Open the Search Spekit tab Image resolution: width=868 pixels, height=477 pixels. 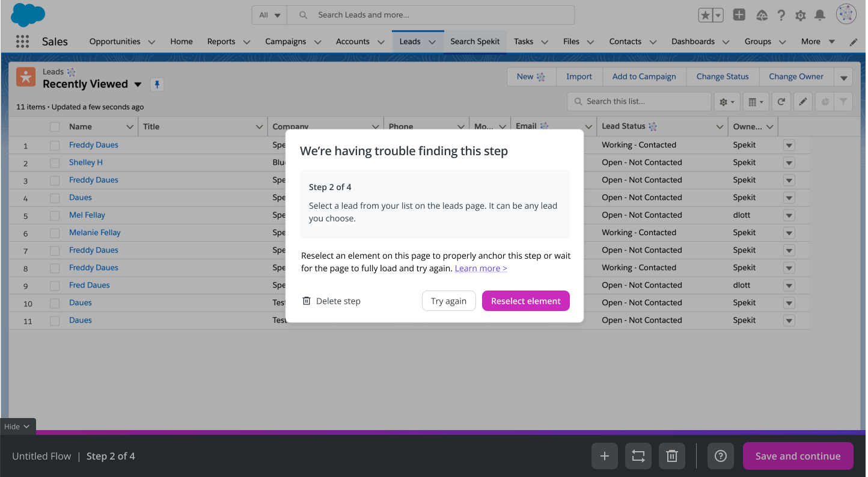pyautogui.click(x=475, y=42)
